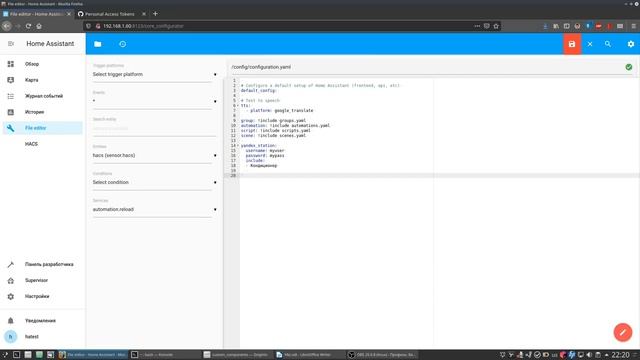640x360 pixels.
Task: Collapse the yandex_station fold arrow
Action: tap(238, 145)
